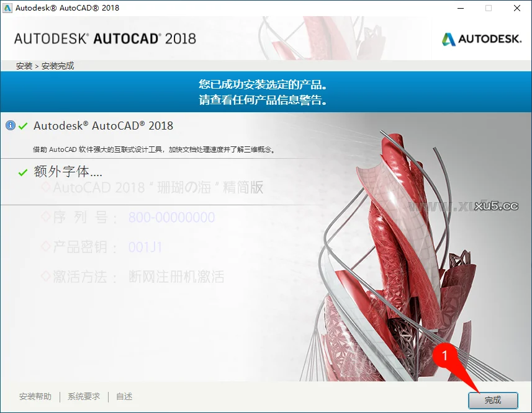532x413 pixels.
Task: Click the blue info icon beside Autodesk AutoCAD 2018
Action: tap(10, 126)
